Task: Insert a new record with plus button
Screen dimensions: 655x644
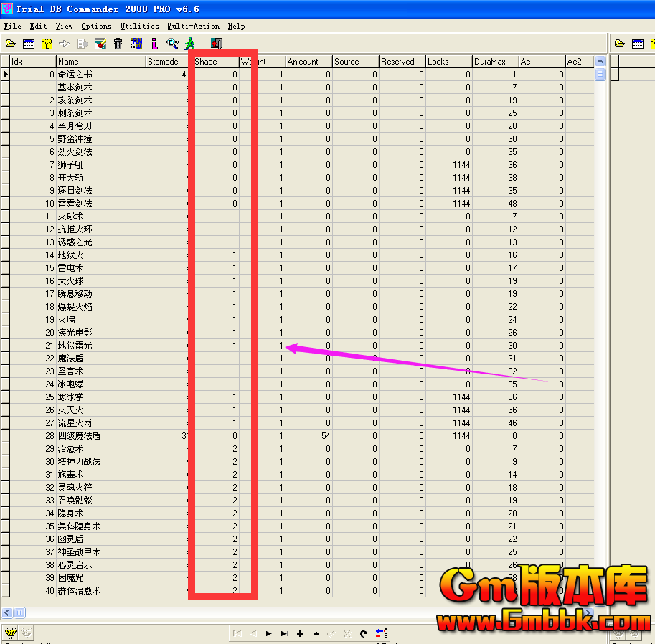Action: pos(300,633)
